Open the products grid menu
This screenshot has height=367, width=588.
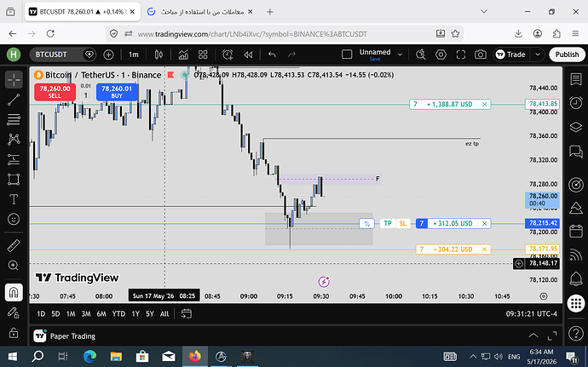[575, 303]
